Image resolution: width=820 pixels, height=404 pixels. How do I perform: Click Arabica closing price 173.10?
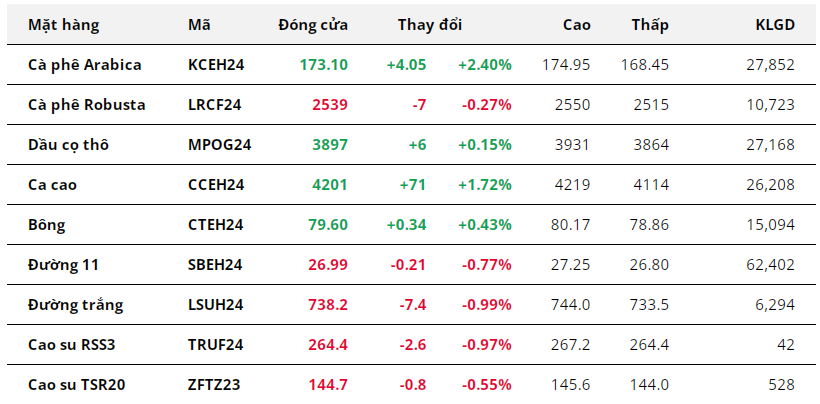[324, 65]
